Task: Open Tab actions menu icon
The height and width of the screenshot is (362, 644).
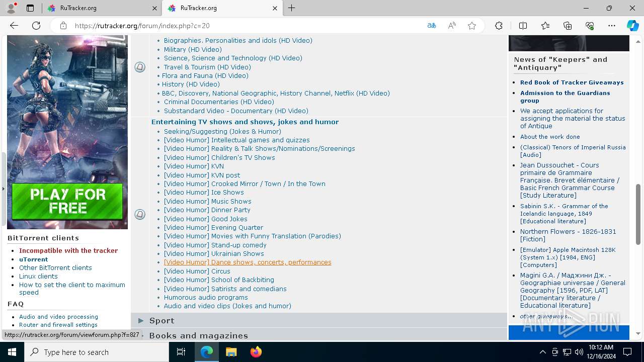Action: point(30,8)
